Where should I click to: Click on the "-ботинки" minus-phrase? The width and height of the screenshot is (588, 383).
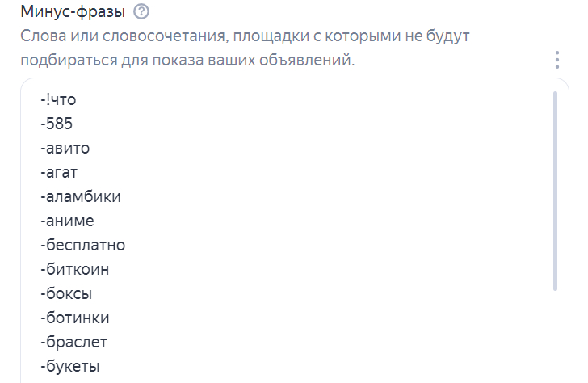coord(74,318)
